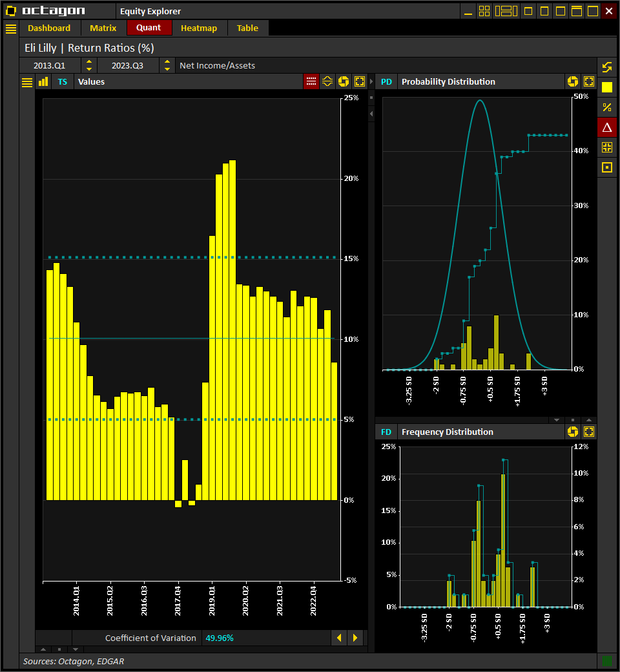Screen dimensions: 620x672
Task: Click the 2023.Q3 end date field
Action: (x=128, y=65)
